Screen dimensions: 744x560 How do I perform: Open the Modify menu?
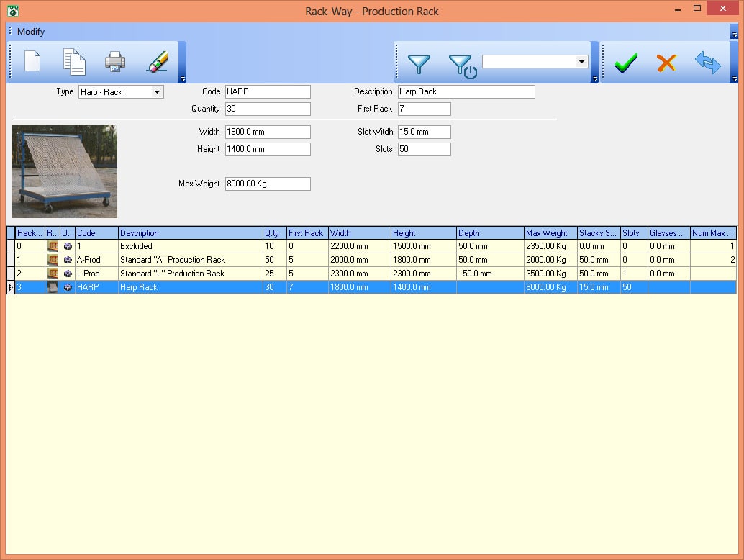click(31, 32)
